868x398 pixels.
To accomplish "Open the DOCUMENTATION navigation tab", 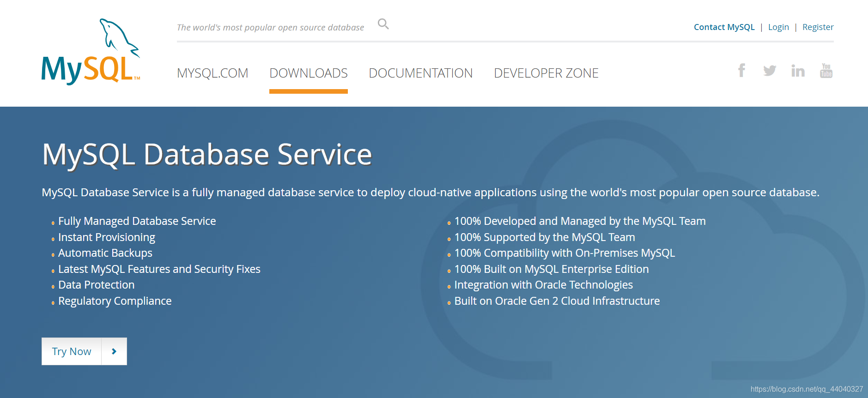I will pyautogui.click(x=420, y=73).
